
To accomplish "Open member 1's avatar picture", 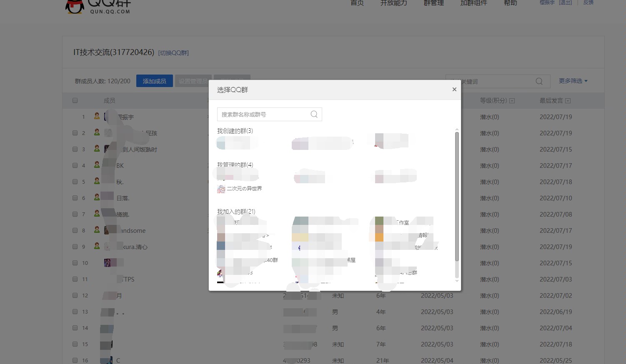I will [x=108, y=117].
